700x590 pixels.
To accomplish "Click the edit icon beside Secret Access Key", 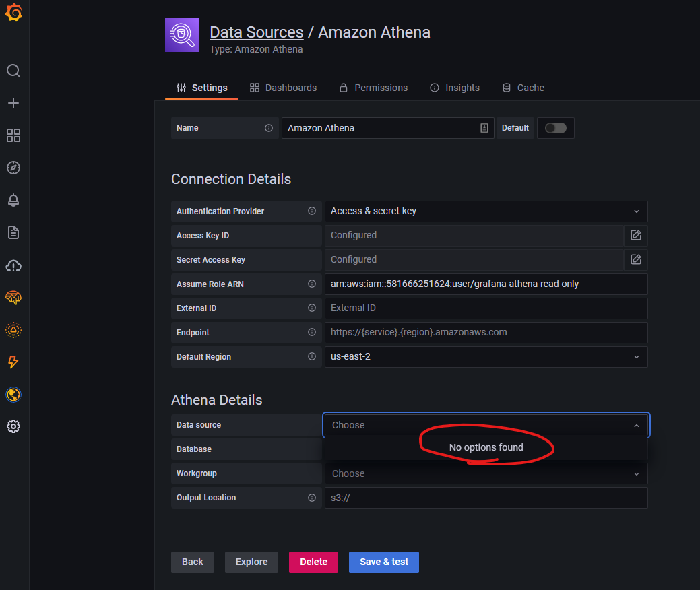I will pos(635,259).
